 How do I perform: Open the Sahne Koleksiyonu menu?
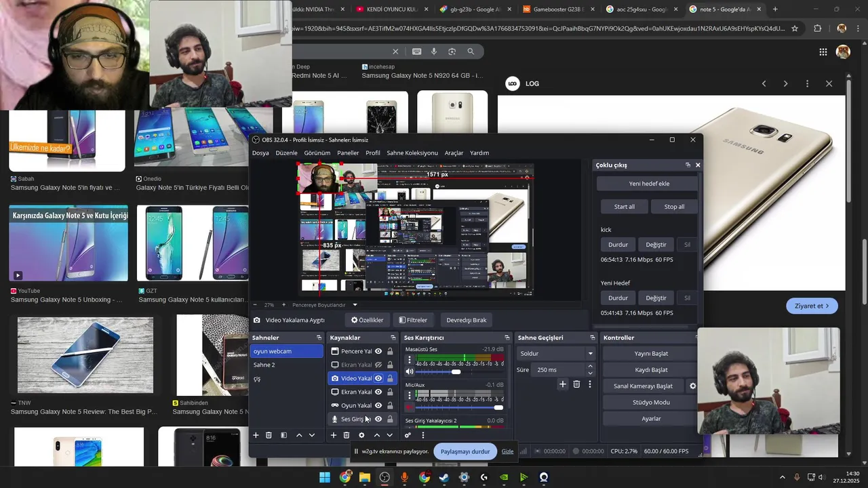coord(412,152)
